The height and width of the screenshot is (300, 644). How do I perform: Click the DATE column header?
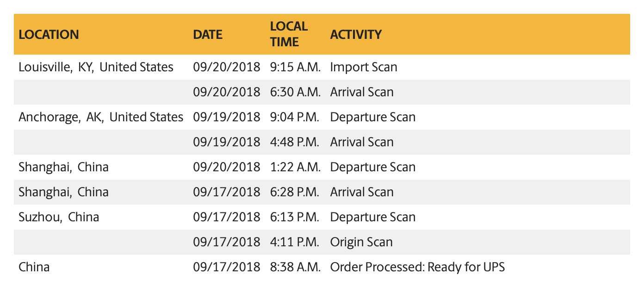coord(208,35)
